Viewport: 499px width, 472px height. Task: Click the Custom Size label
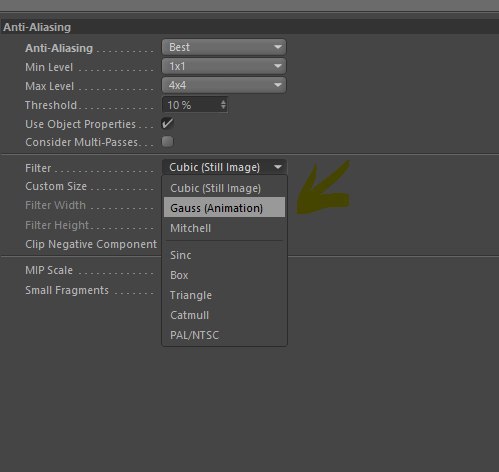tap(56, 186)
